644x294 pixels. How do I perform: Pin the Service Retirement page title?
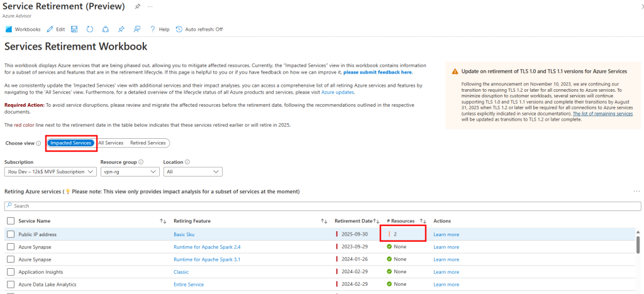coord(138,6)
